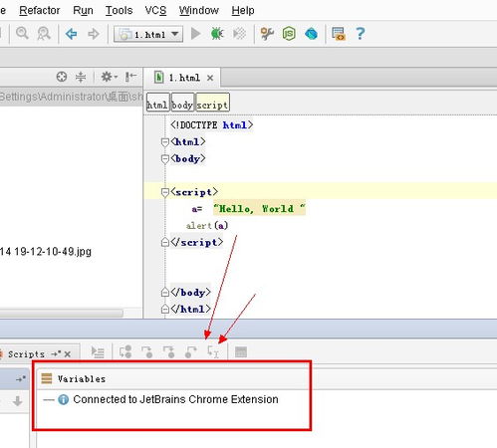Click the Collapse All icon in project panel

(81, 77)
